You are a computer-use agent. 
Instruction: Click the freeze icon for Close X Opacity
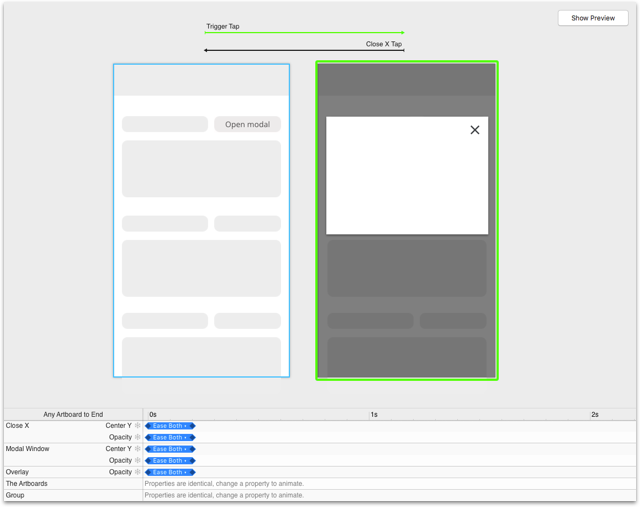click(x=138, y=437)
